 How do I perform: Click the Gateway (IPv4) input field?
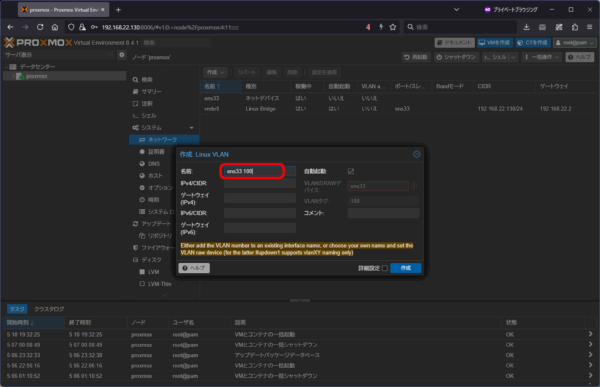click(x=259, y=198)
